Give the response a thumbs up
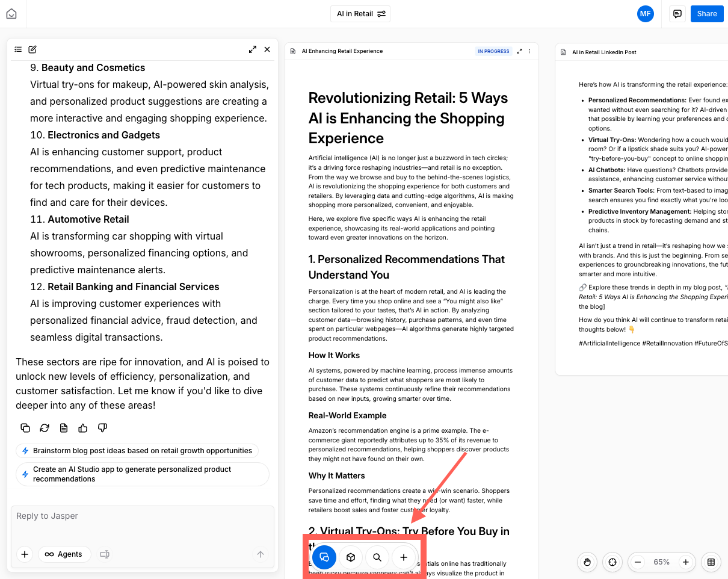 click(x=83, y=428)
